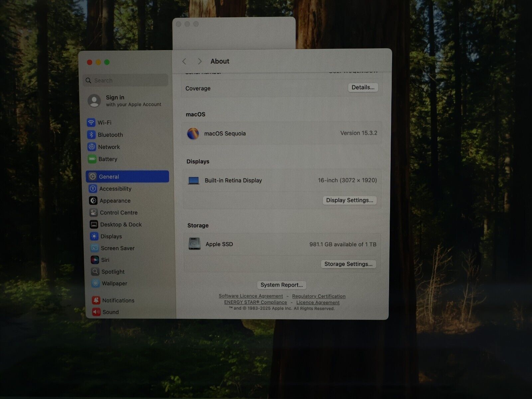Click the 'Version 15.3.2' text
Image resolution: width=532 pixels, height=399 pixels.
359,133
